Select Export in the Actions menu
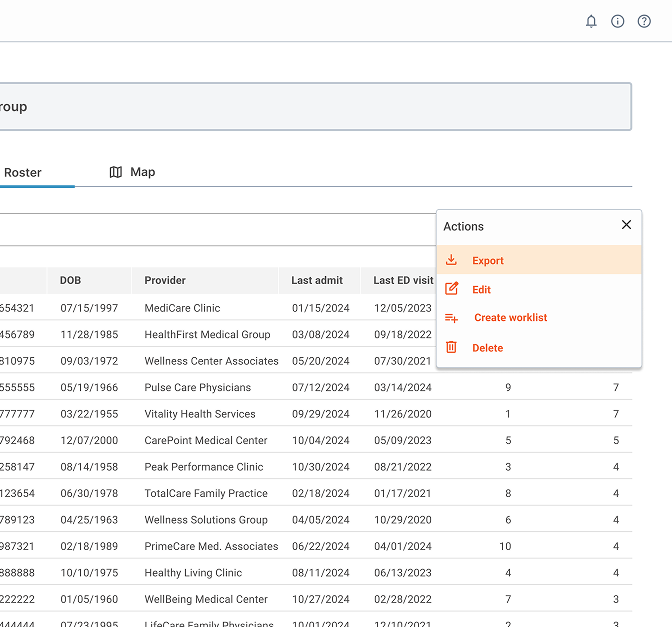 click(487, 261)
